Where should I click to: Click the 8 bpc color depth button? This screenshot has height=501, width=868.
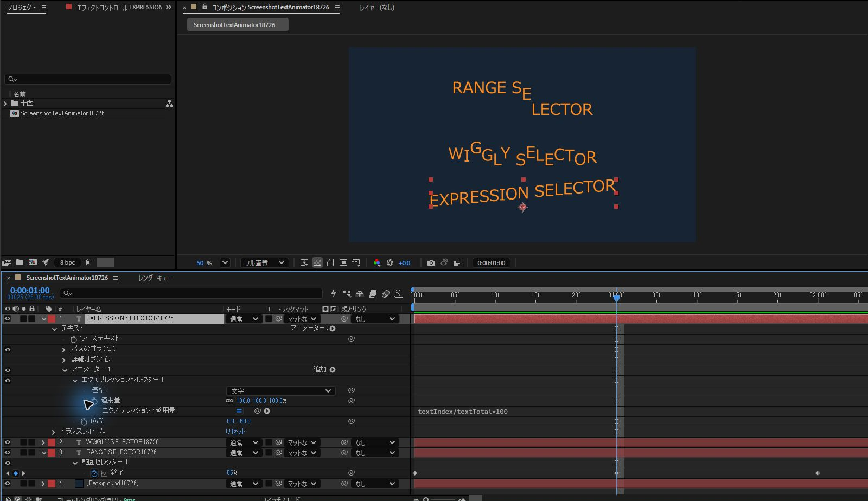coord(68,262)
